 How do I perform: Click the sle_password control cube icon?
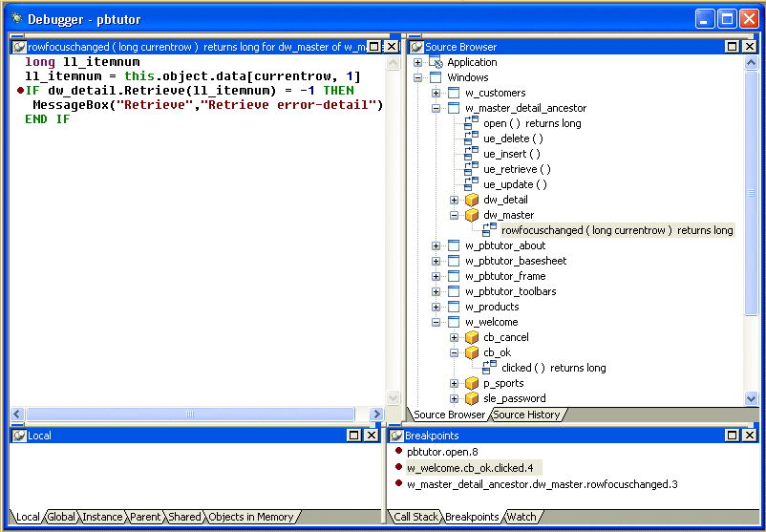(x=472, y=398)
